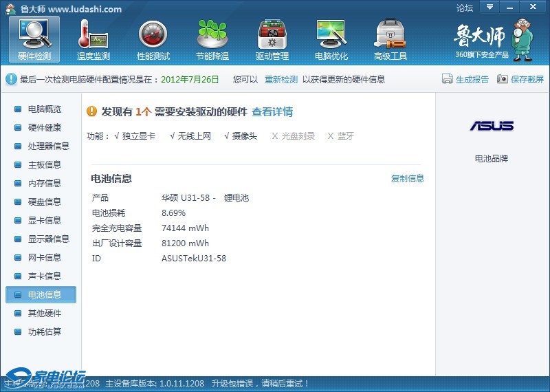Click the blue info icon beside 最后一次检测

11,78
